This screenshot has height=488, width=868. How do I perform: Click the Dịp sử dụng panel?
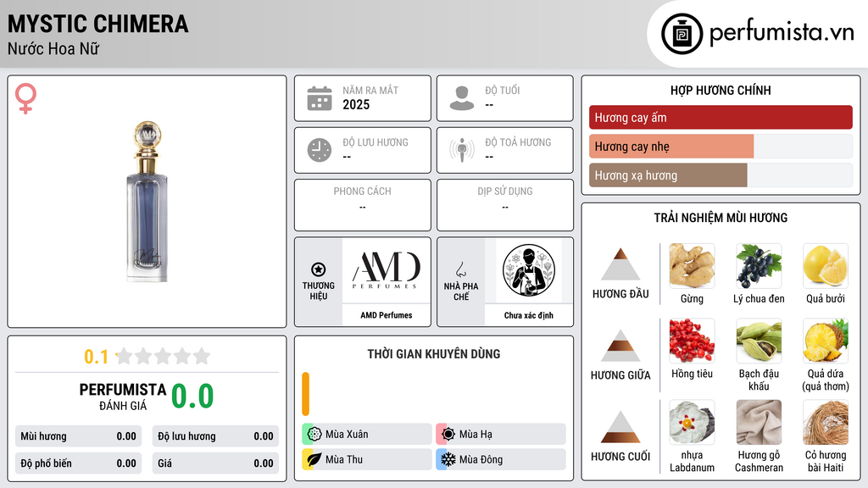505,205
